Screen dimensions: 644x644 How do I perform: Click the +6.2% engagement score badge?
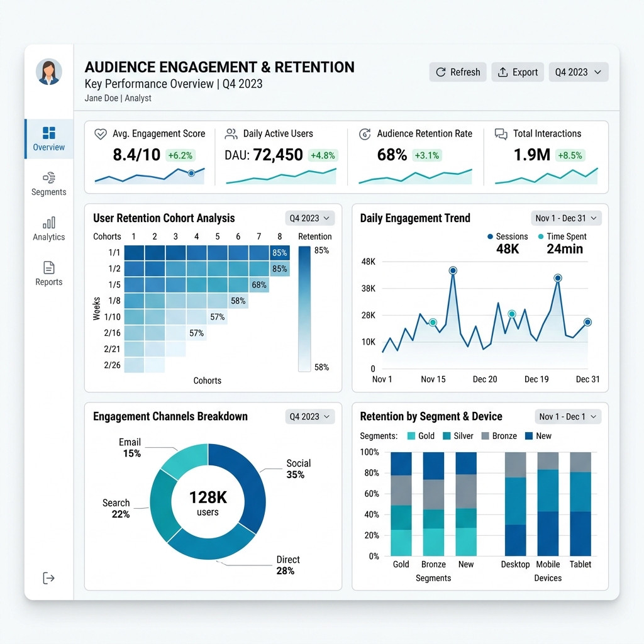click(180, 156)
